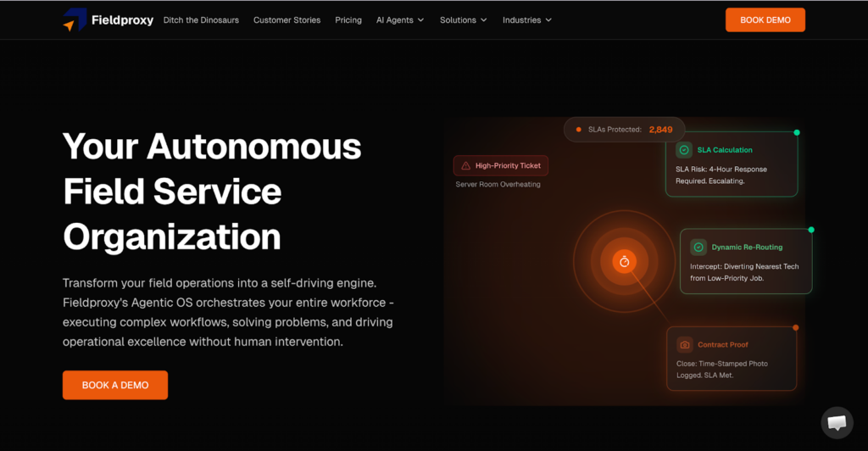This screenshot has height=451, width=868.
Task: Click the Your Autonomous Field Service Organization headline
Action: coord(212,192)
